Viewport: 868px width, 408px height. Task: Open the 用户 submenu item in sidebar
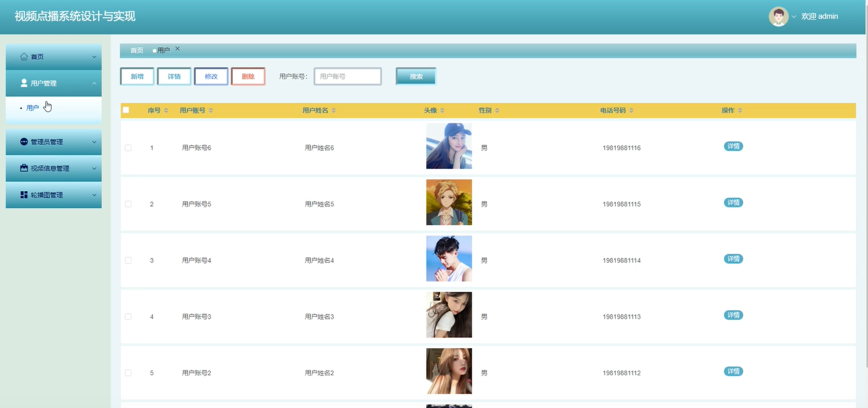[33, 108]
